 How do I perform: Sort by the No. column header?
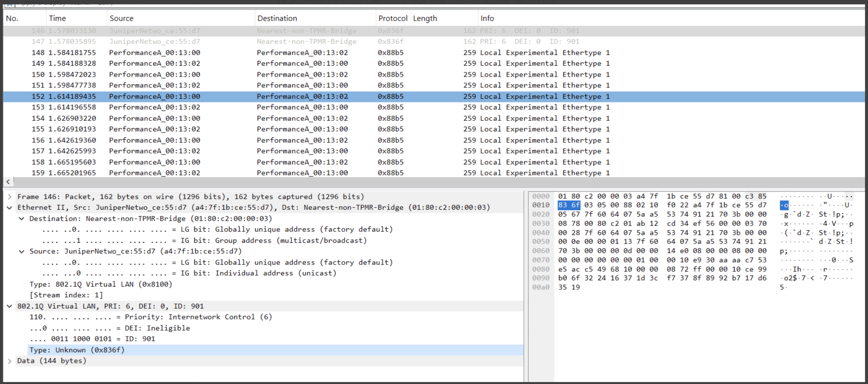(25, 18)
